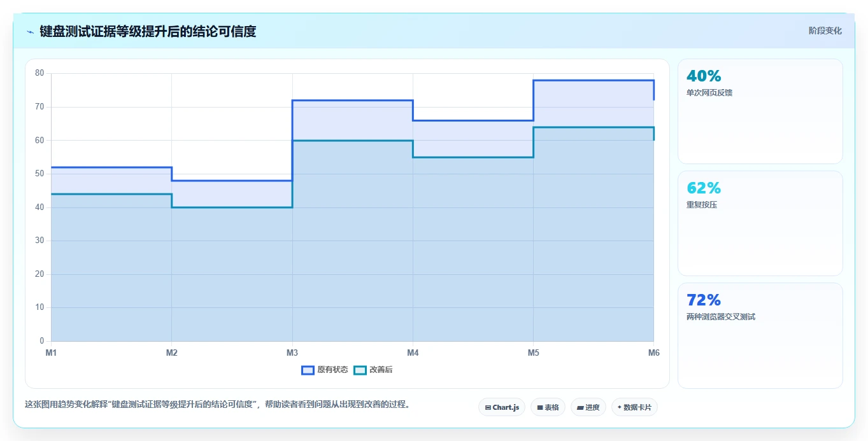Click the teal 改善后 legend color box
This screenshot has width=868, height=441.
click(360, 370)
